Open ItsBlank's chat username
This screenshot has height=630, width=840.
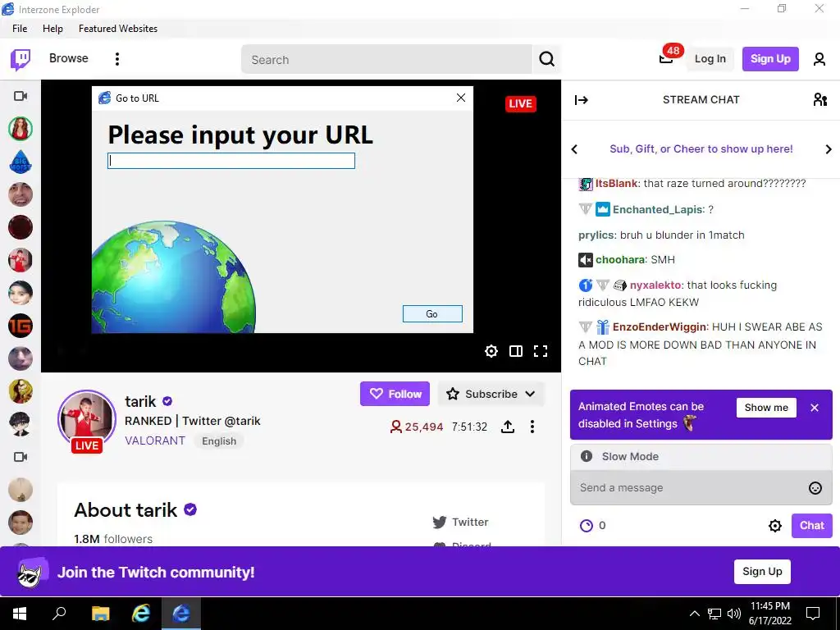[x=617, y=183]
